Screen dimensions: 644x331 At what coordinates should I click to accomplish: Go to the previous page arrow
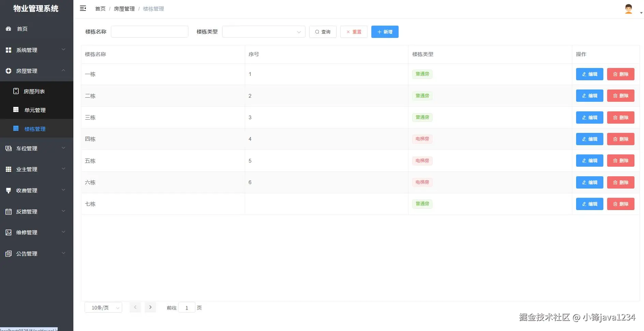tap(135, 307)
